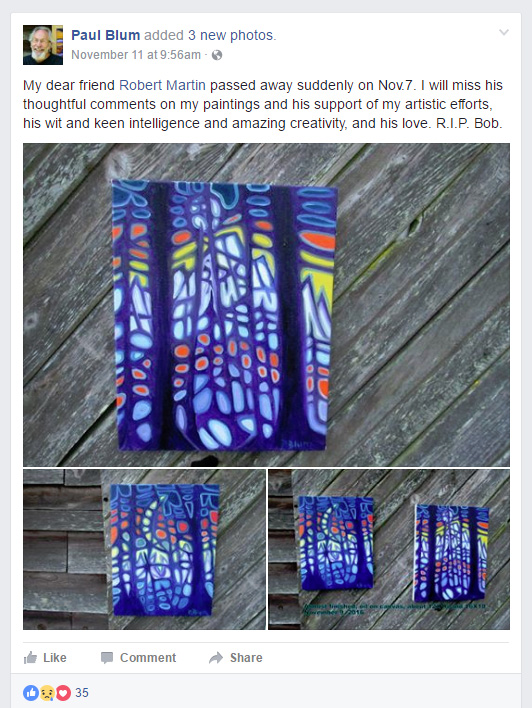
Task: Visit Robert Martin's tagged profile
Action: pyautogui.click(x=162, y=85)
